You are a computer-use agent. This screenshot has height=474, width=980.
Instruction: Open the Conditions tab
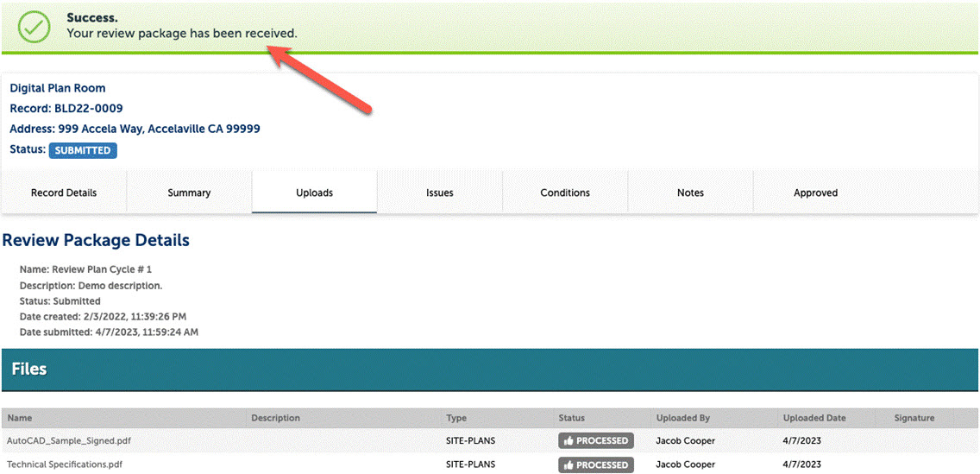565,193
